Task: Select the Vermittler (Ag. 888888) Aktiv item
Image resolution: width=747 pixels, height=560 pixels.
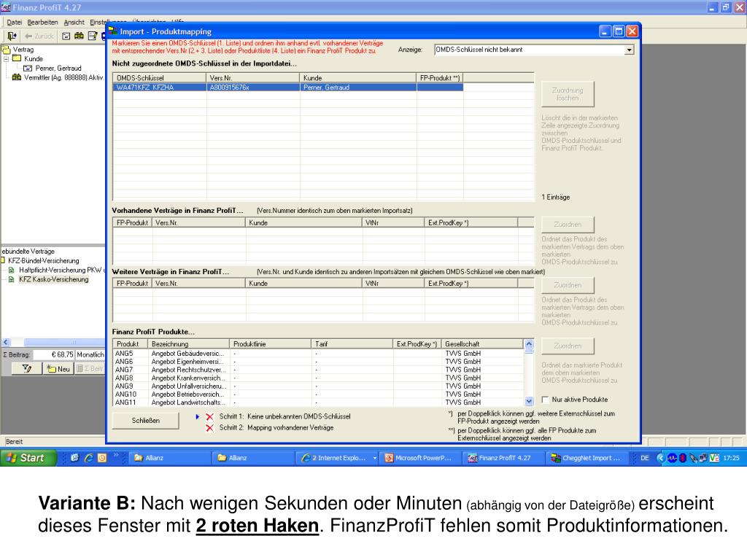Action: 63,77
